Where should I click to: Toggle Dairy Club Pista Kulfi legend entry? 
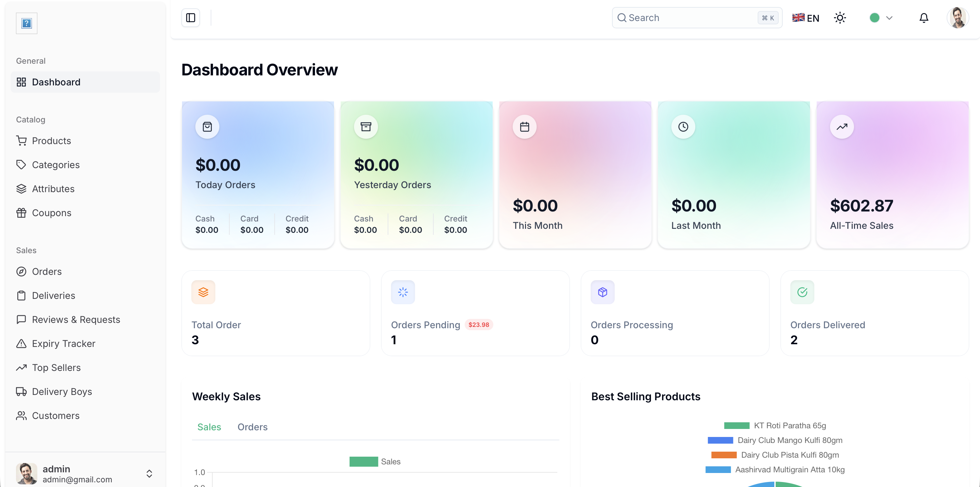click(x=775, y=455)
